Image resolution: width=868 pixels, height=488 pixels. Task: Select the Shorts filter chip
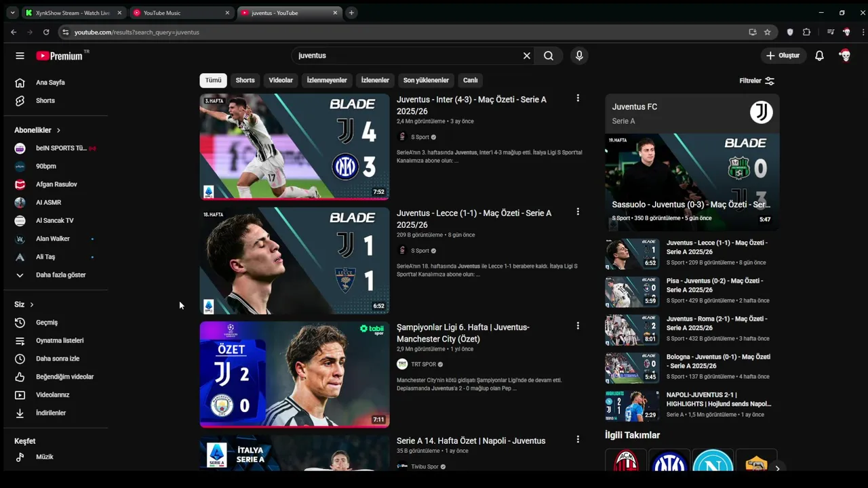(245, 80)
